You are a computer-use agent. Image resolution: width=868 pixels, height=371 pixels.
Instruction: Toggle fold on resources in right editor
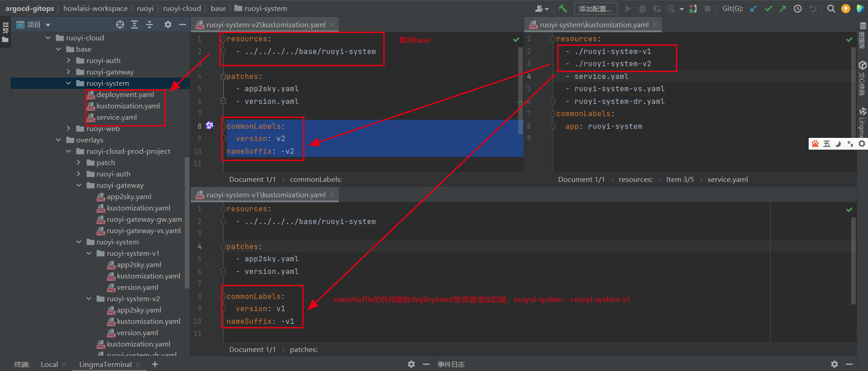(553, 39)
